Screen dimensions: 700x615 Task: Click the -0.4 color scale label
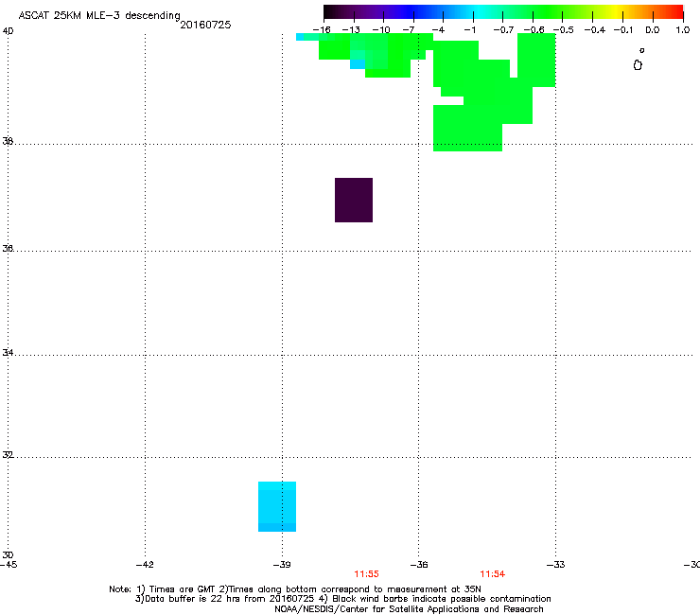click(595, 30)
